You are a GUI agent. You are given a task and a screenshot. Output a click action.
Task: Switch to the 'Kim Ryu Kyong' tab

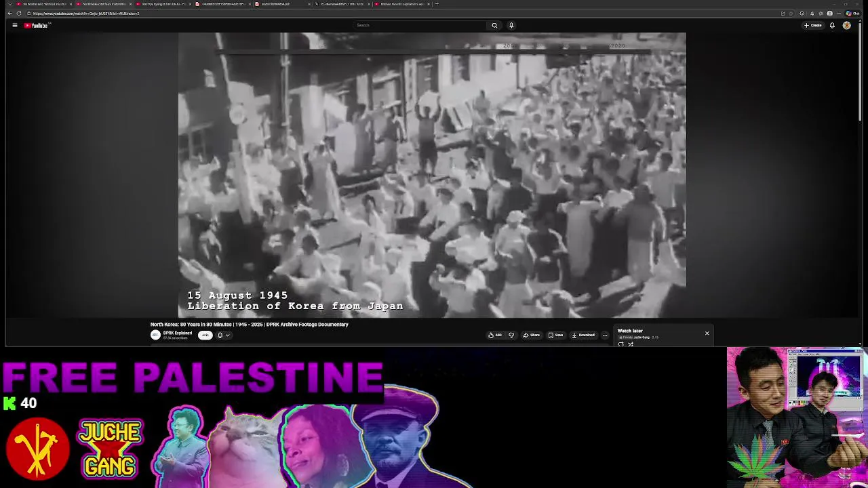(x=163, y=4)
